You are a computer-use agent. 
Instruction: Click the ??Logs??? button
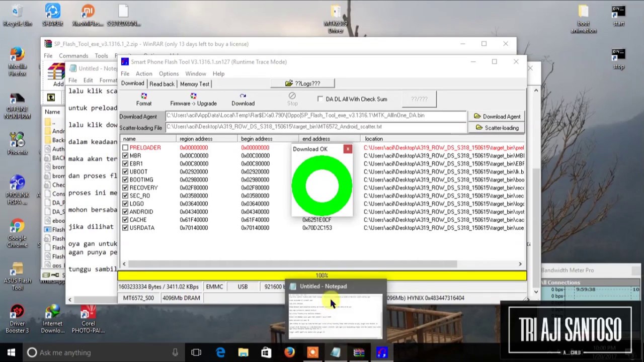coord(302,83)
